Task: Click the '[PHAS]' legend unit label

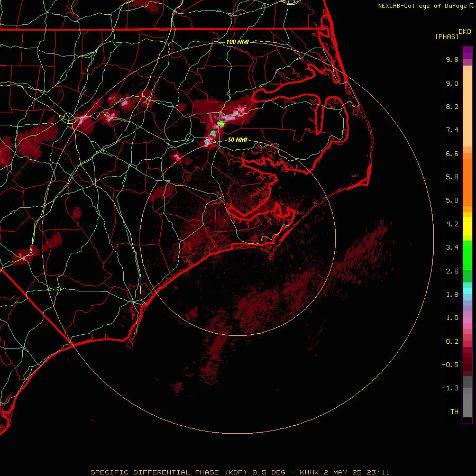Action: (x=447, y=36)
